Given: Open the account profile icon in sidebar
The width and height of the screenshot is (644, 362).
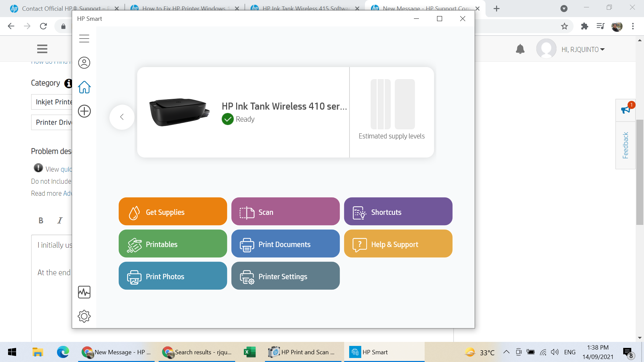Looking at the screenshot, I should tap(84, 63).
